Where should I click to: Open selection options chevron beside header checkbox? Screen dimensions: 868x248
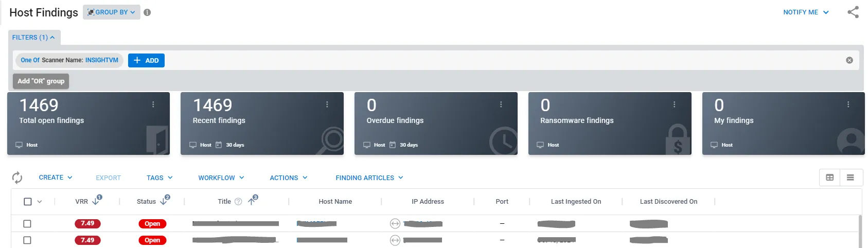coord(40,202)
